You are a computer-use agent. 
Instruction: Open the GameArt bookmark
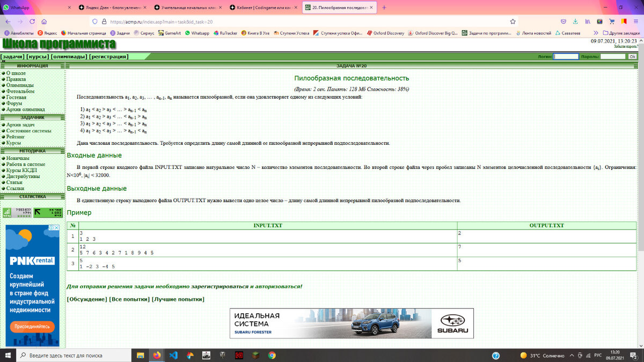point(169,33)
